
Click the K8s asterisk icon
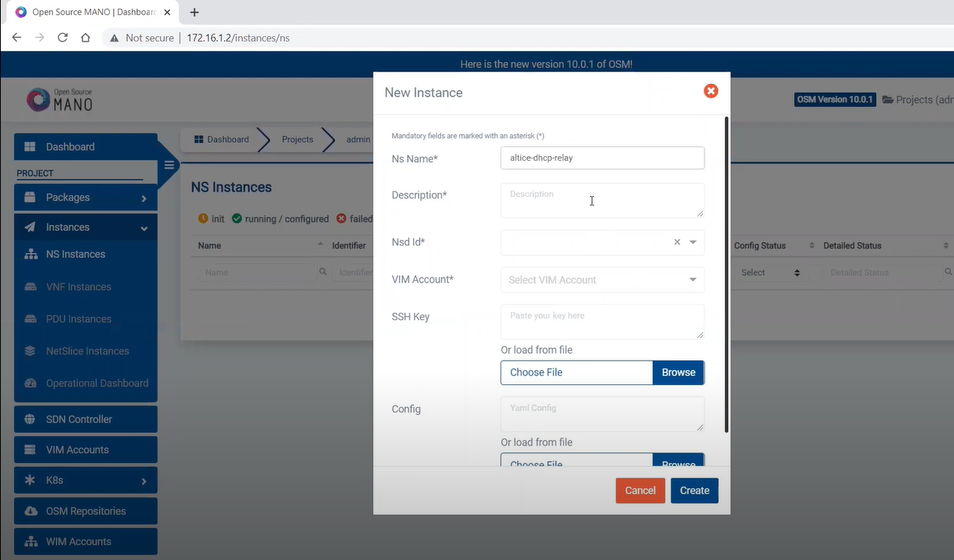(30, 481)
